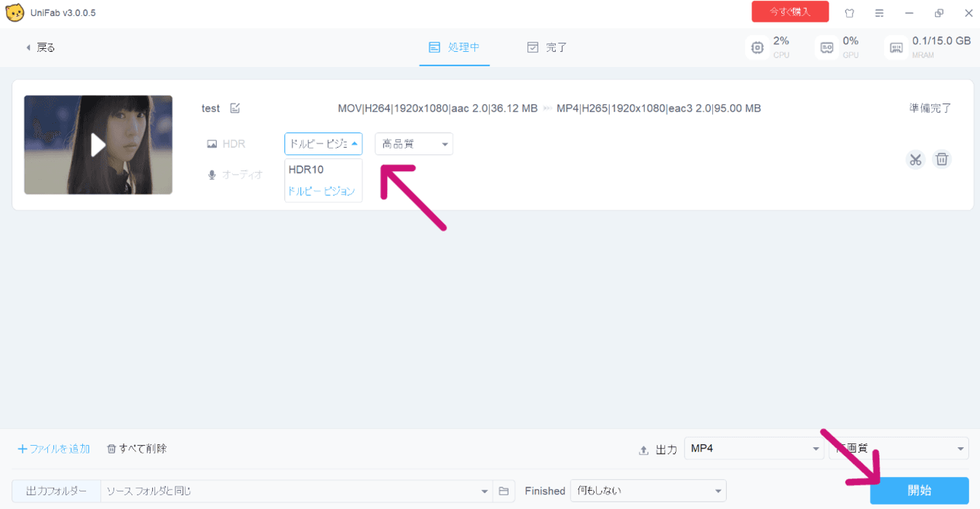Viewport: 980px width, 509px height.
Task: Click the 今すぐ購入 buy button
Action: click(789, 12)
